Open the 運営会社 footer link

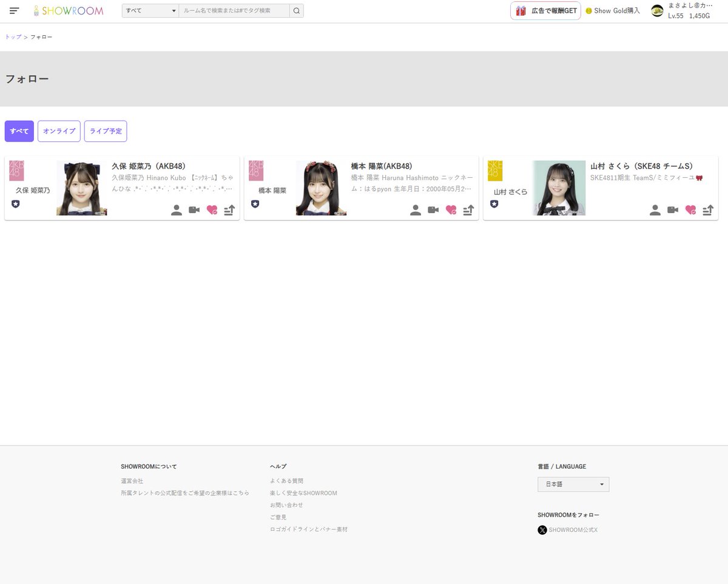tap(132, 481)
